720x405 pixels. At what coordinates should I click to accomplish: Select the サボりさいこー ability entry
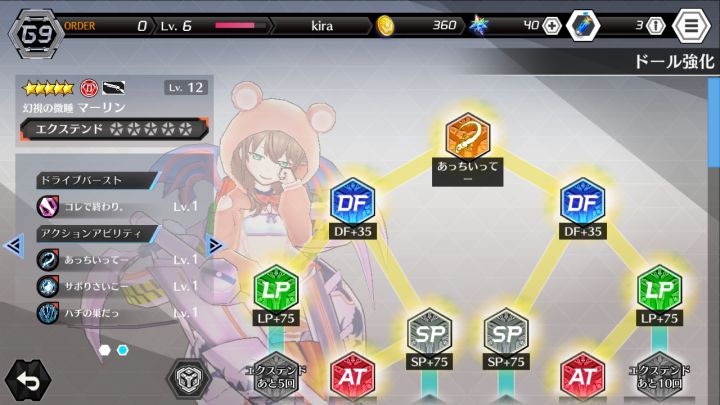coord(117,287)
